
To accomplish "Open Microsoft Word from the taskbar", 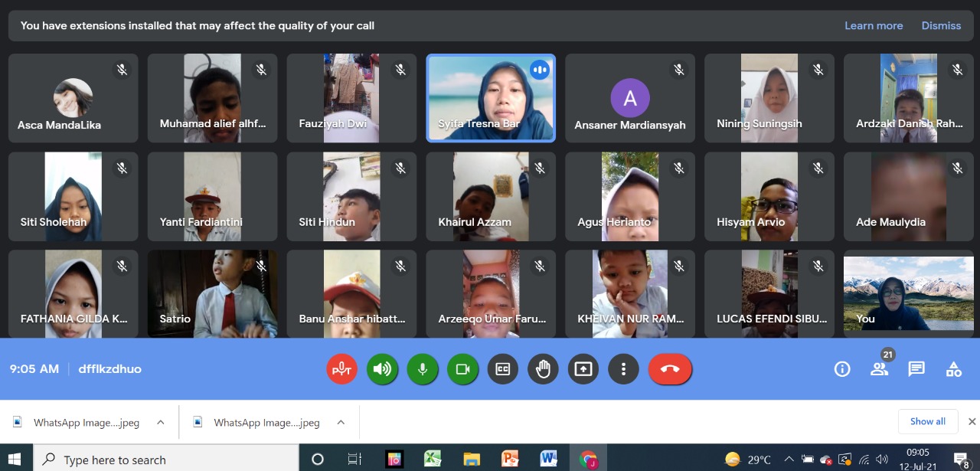I will (x=548, y=459).
